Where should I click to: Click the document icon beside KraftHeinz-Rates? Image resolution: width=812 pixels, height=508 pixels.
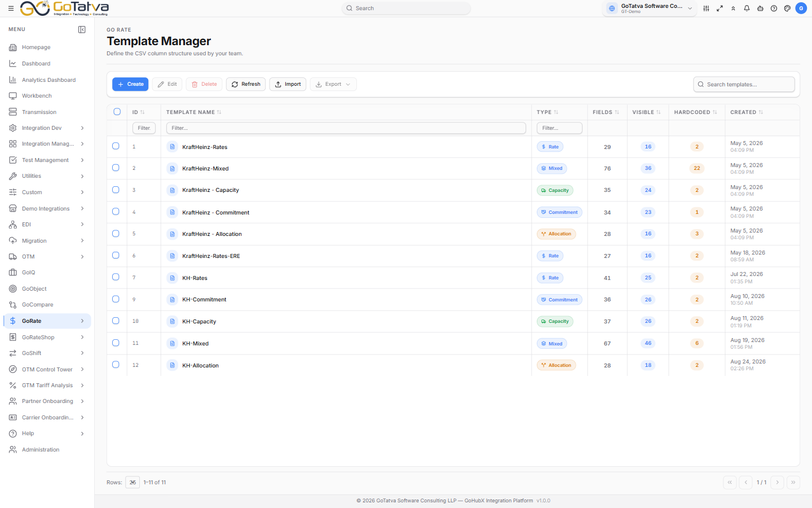[x=172, y=147]
